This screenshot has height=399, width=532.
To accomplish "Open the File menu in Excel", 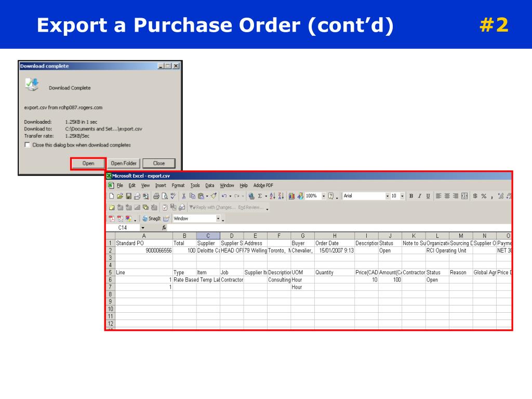I will [x=120, y=185].
